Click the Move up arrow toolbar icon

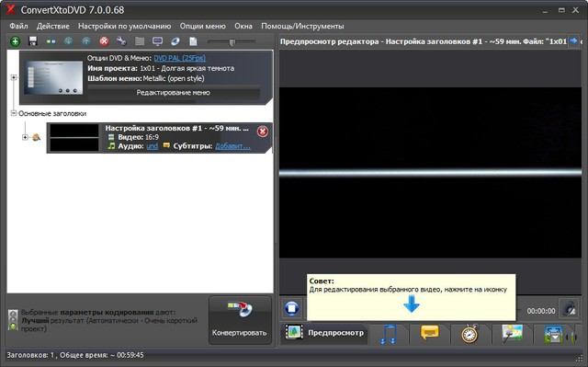tap(86, 41)
